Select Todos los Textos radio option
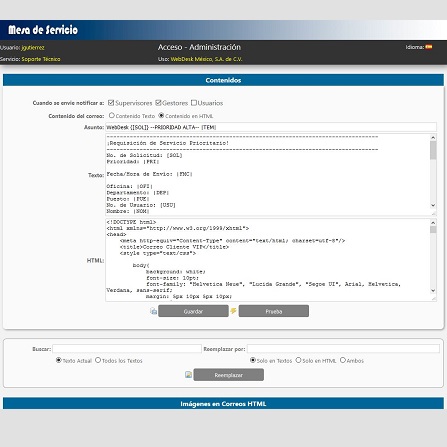Screen dimensions: 447x447 [x=98, y=360]
